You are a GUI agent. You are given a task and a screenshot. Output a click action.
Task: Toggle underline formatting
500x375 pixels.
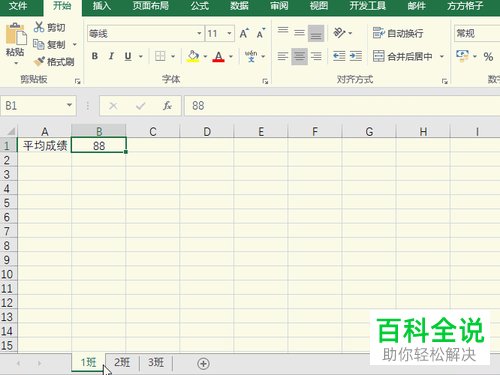point(128,56)
